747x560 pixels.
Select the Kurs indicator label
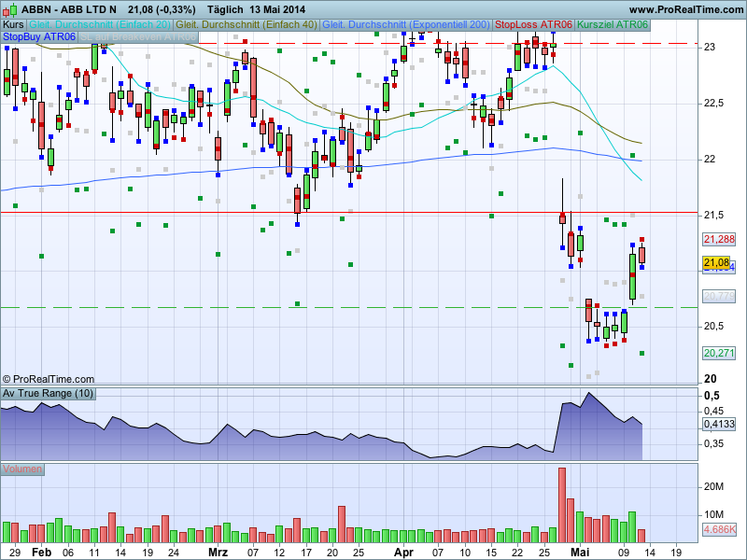point(13,25)
